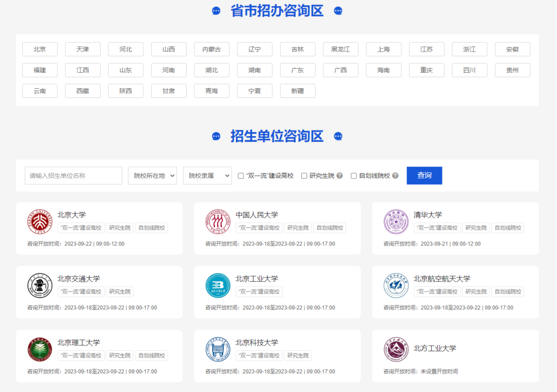The width and height of the screenshot is (557, 392).
Task: Select the 青海 province button
Action: click(212, 91)
